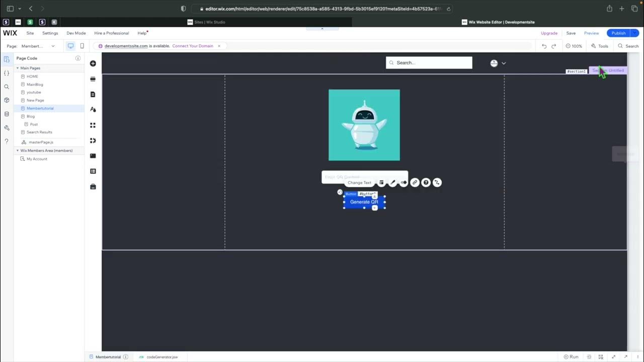The height and width of the screenshot is (362, 644).
Task: Open the Databases cylinder icon
Action: [7, 114]
